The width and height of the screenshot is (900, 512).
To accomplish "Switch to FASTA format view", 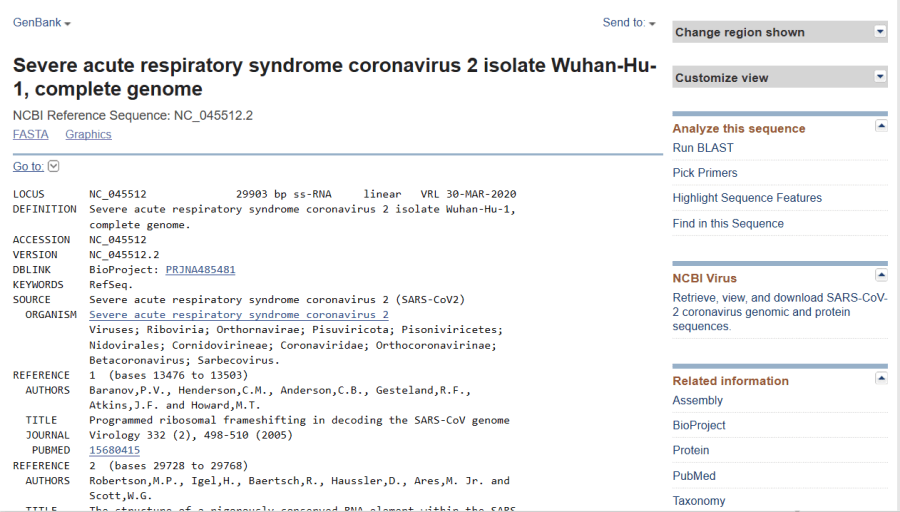I will pyautogui.click(x=31, y=135).
